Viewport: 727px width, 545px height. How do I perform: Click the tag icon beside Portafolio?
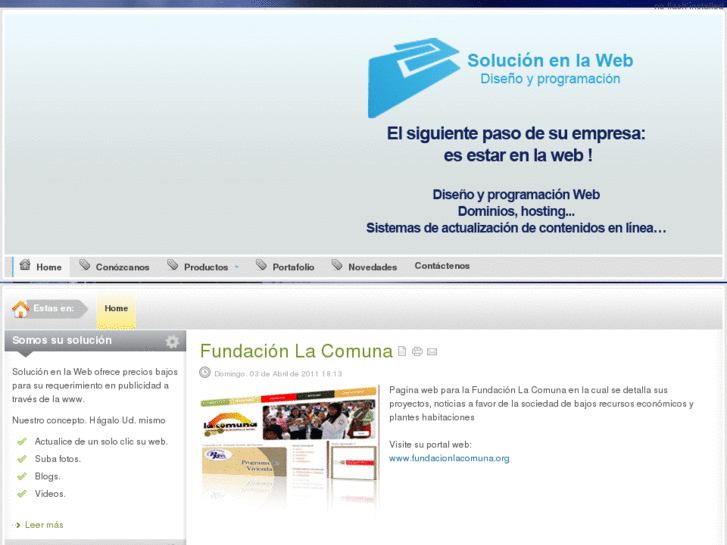tap(261, 265)
